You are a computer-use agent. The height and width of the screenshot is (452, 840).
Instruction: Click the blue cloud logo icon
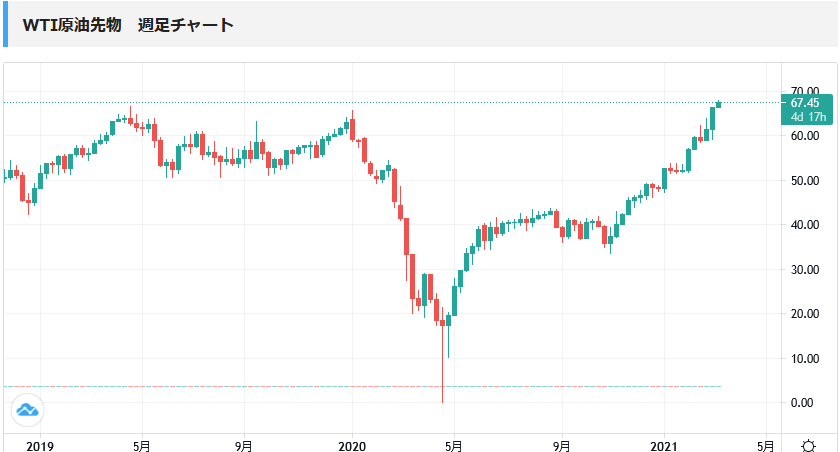click(27, 410)
